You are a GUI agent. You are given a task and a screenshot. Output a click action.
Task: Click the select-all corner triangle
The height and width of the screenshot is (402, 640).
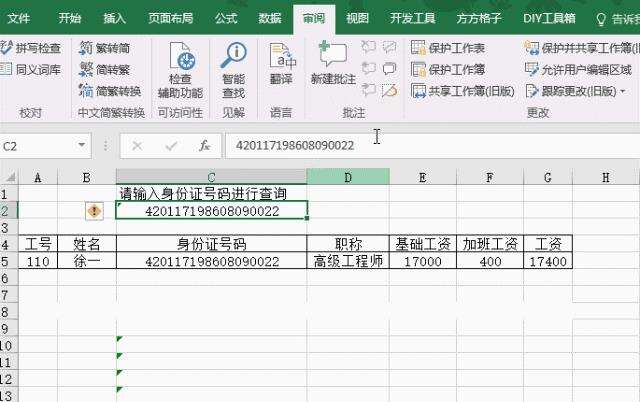[x=11, y=177]
